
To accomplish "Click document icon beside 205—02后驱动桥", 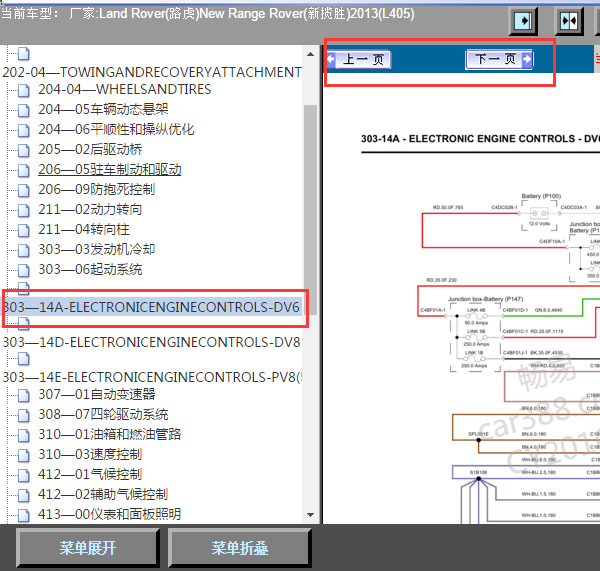I will click(x=24, y=150).
